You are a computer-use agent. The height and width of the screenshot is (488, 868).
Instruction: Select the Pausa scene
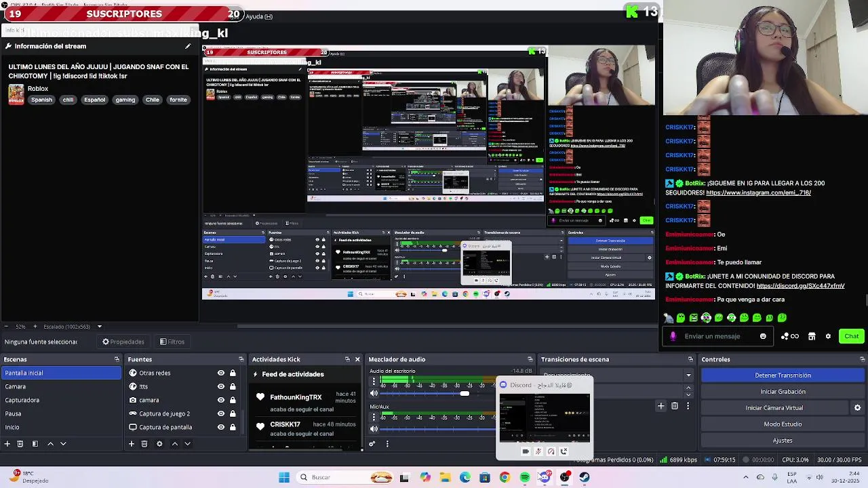(x=61, y=413)
